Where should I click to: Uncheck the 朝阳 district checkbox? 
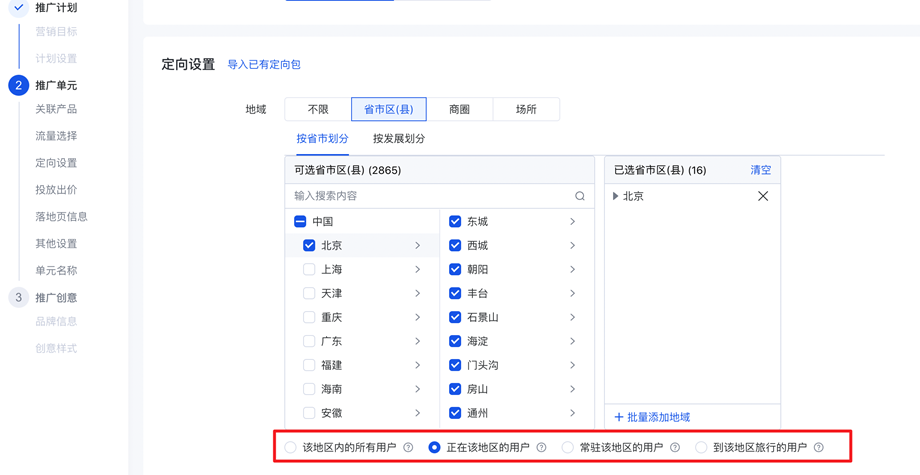click(x=455, y=269)
